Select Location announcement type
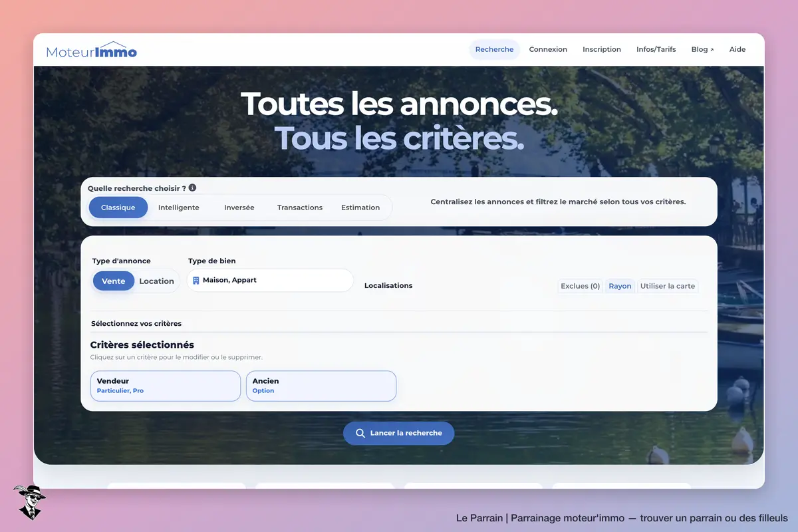This screenshot has height=532, width=798. (156, 281)
